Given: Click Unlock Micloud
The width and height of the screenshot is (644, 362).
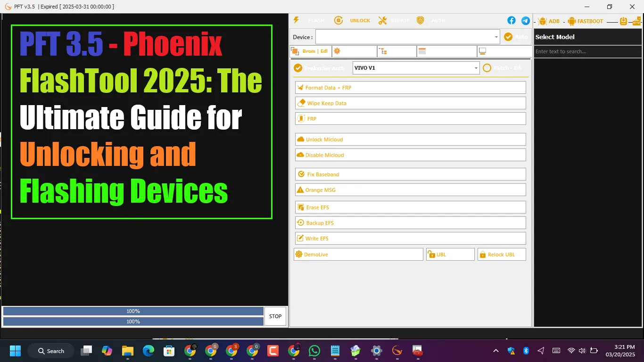Looking at the screenshot, I should pos(410,139).
